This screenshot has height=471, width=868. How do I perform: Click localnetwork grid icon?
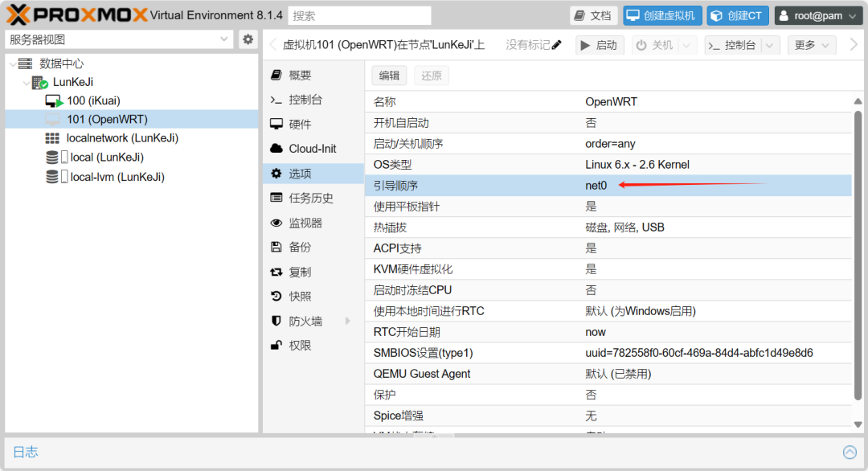tap(52, 138)
